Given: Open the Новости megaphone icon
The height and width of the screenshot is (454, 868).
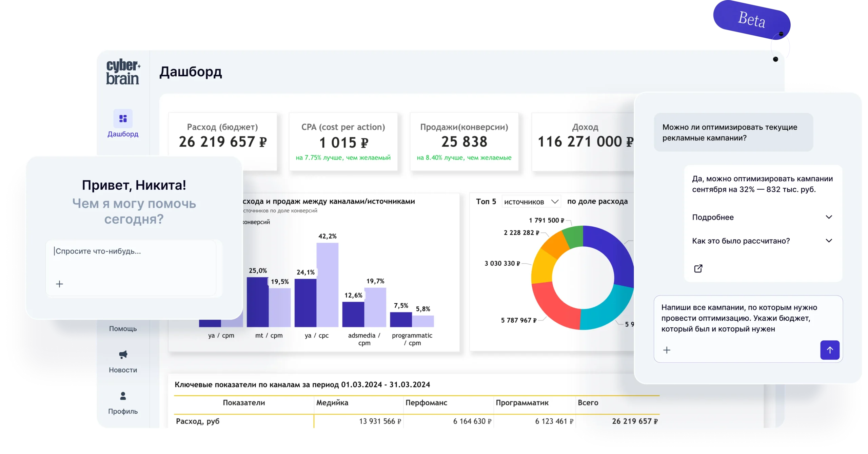Looking at the screenshot, I should point(123,355).
